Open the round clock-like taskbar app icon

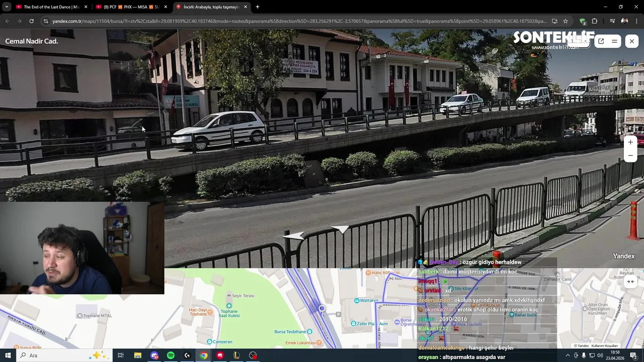(x=253, y=355)
